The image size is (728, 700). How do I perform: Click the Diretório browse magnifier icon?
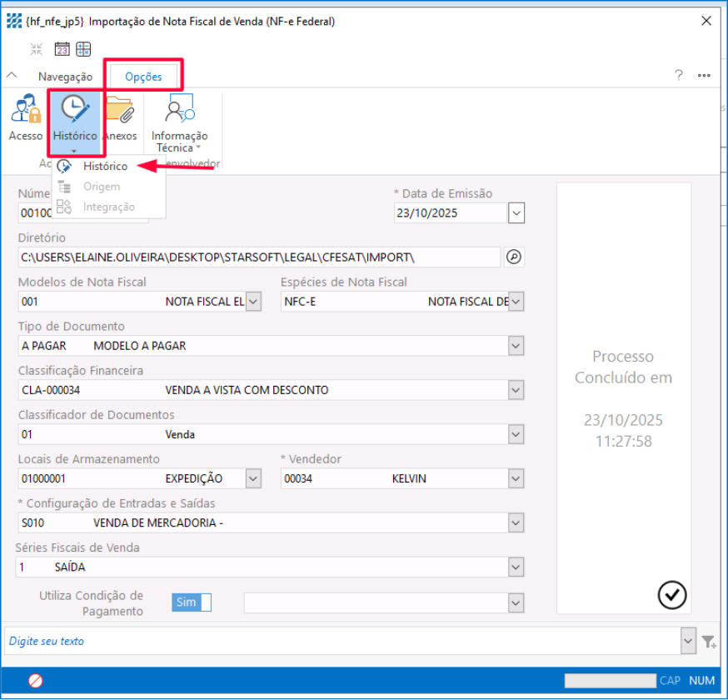pos(514,257)
